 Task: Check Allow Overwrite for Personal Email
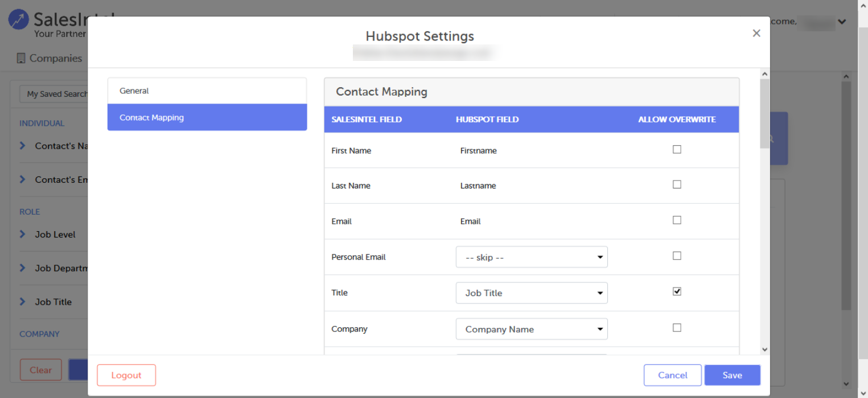point(677,256)
